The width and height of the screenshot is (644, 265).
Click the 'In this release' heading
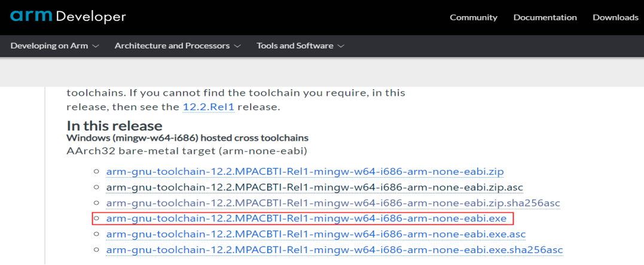[x=114, y=126]
